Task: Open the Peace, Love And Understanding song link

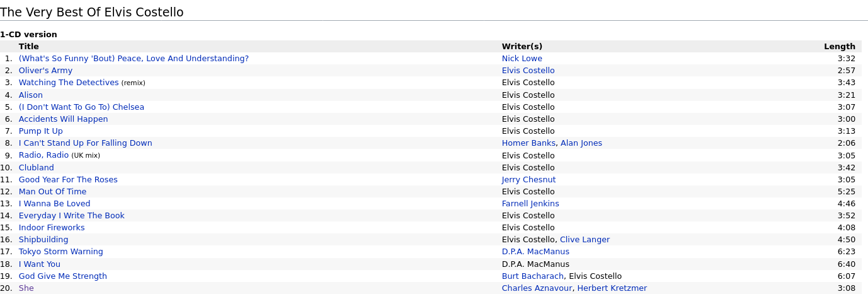Action: point(134,59)
